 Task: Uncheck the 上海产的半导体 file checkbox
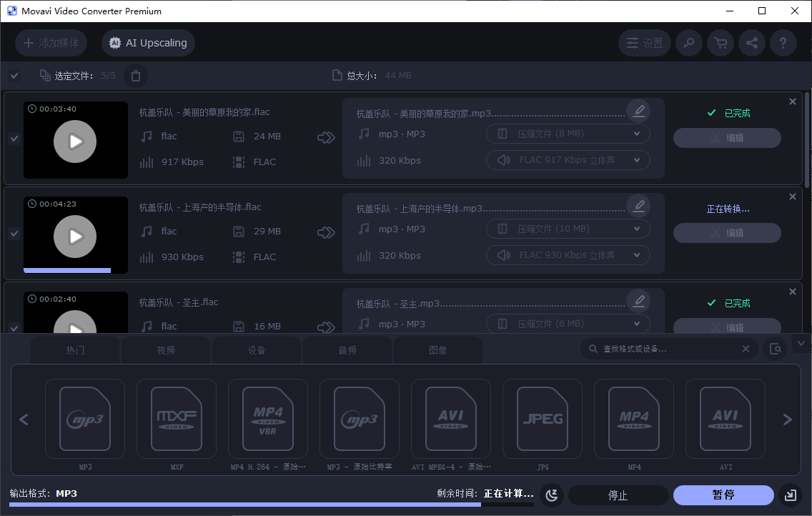pos(14,234)
